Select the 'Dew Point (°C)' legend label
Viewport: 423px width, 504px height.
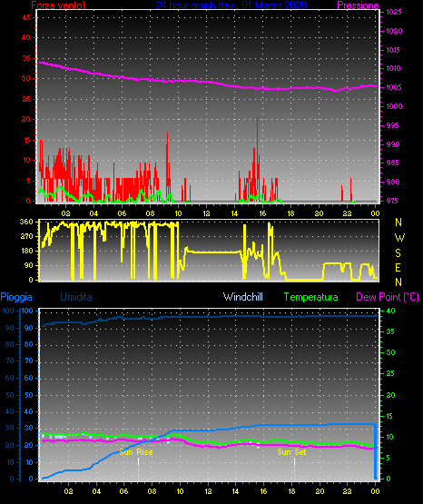pos(388,297)
